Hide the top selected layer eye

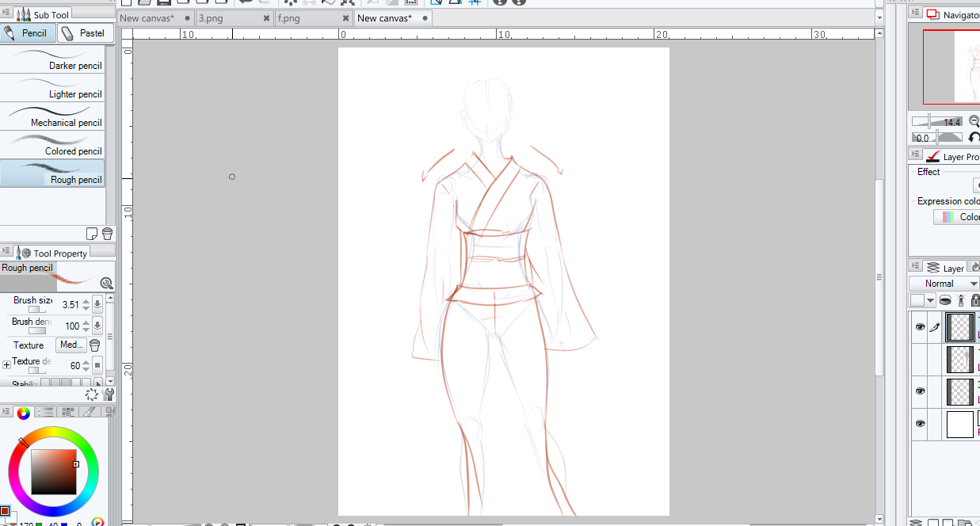tap(919, 326)
